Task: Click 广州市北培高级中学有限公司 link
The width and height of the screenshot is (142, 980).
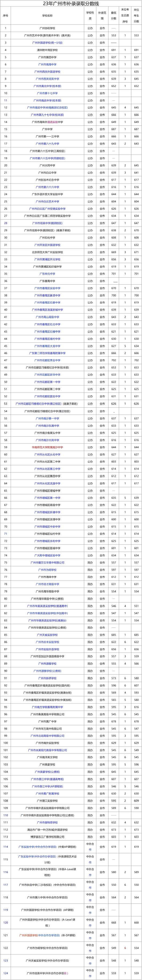Action: click(x=47, y=736)
